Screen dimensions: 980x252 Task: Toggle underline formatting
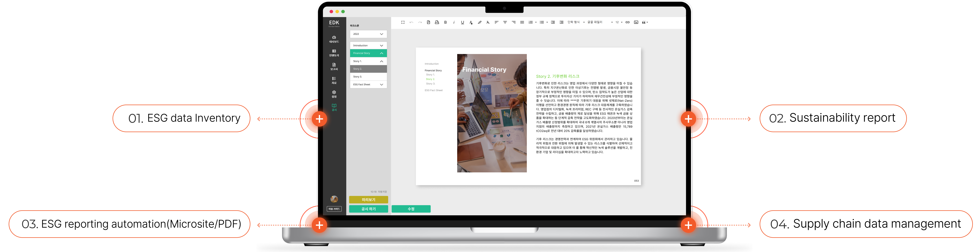point(463,22)
